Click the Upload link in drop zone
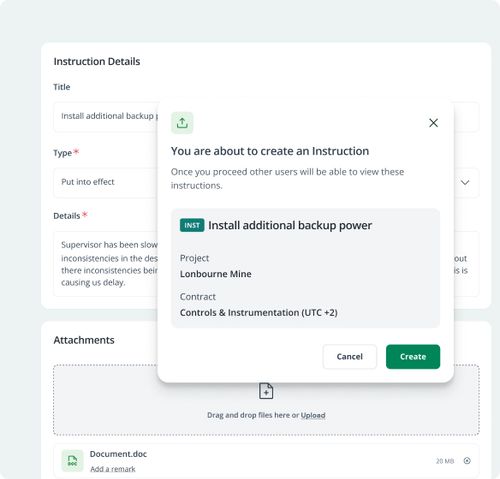Viewport: 500px width, 479px height. (313, 415)
